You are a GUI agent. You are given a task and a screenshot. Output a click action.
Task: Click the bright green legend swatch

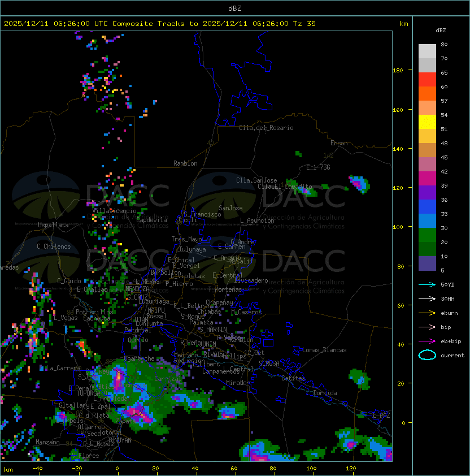click(x=427, y=235)
